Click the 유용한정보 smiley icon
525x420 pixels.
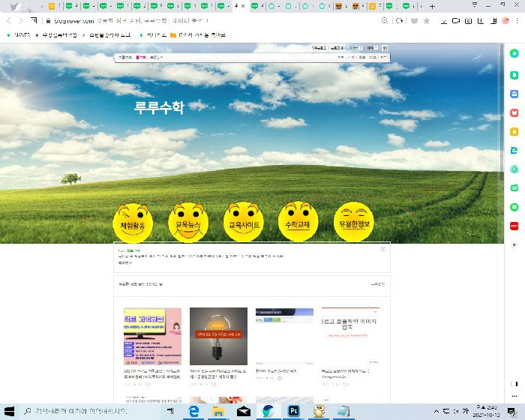click(353, 222)
